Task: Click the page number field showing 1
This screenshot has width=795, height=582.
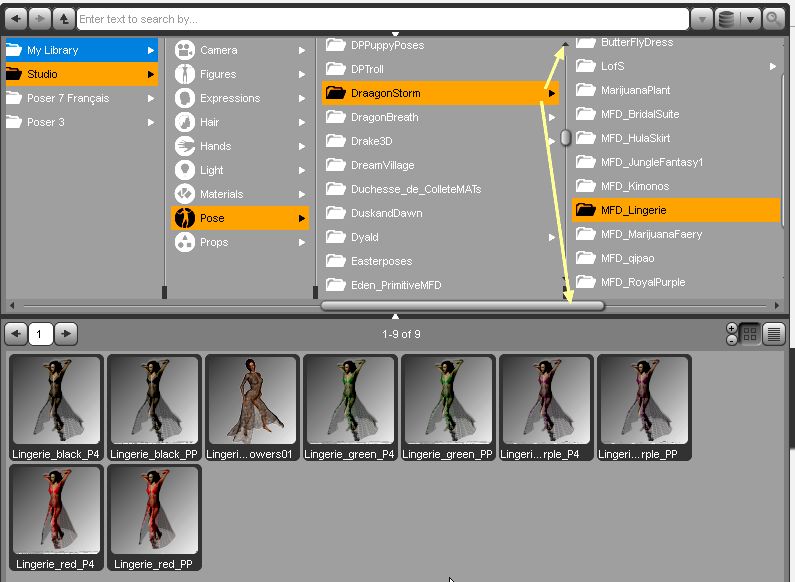Action: [41, 334]
